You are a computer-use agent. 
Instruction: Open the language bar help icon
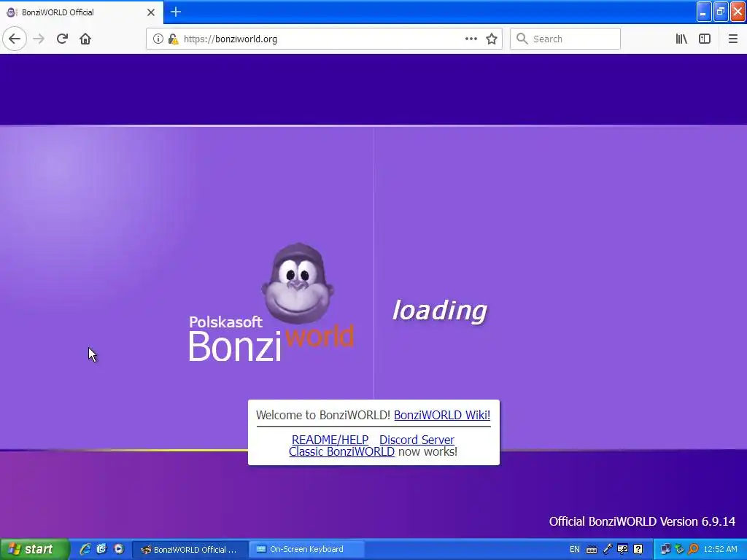click(638, 550)
